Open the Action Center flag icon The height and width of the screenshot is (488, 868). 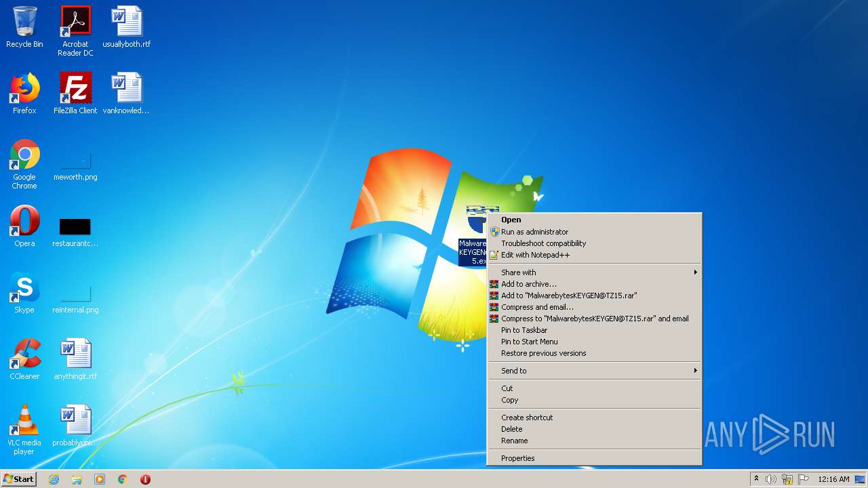tap(804, 479)
